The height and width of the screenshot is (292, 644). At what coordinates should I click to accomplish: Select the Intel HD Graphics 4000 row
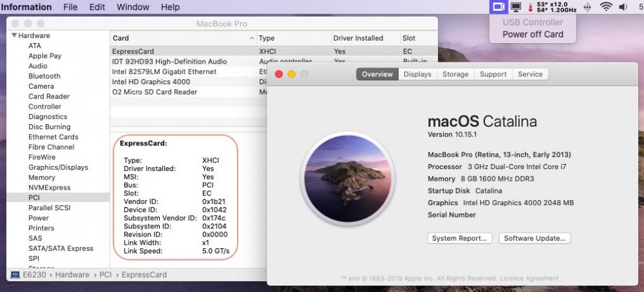pos(151,82)
